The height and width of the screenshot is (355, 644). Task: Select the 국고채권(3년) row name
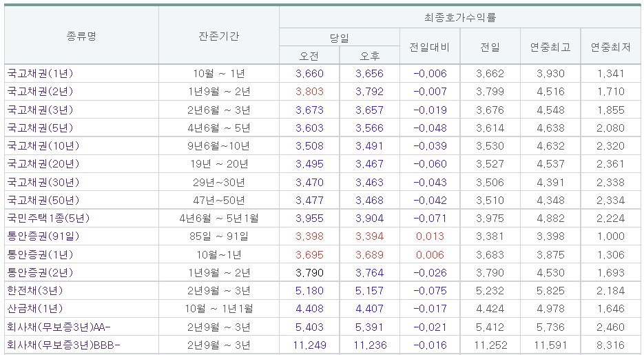[x=40, y=110]
